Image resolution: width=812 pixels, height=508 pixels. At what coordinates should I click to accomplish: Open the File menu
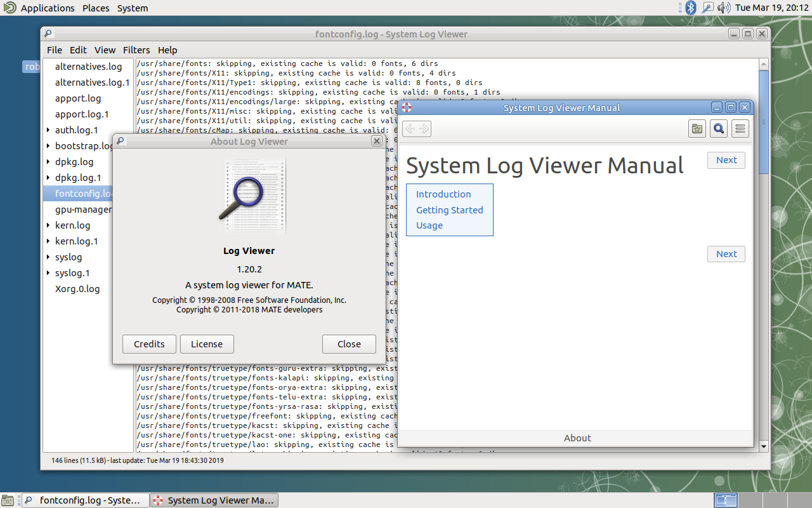click(55, 50)
